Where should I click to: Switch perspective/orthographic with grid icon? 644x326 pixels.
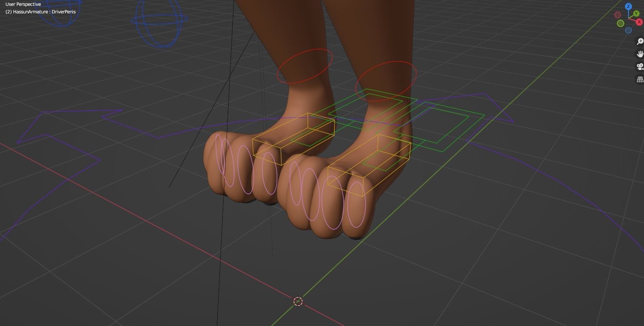[640, 79]
